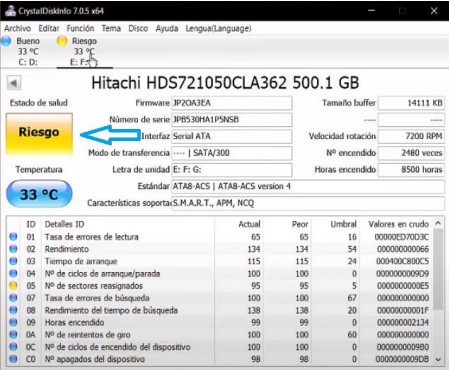The height and width of the screenshot is (370, 449).
Task: Click the Estándar field ATA8-ACS
Action: pos(308,186)
